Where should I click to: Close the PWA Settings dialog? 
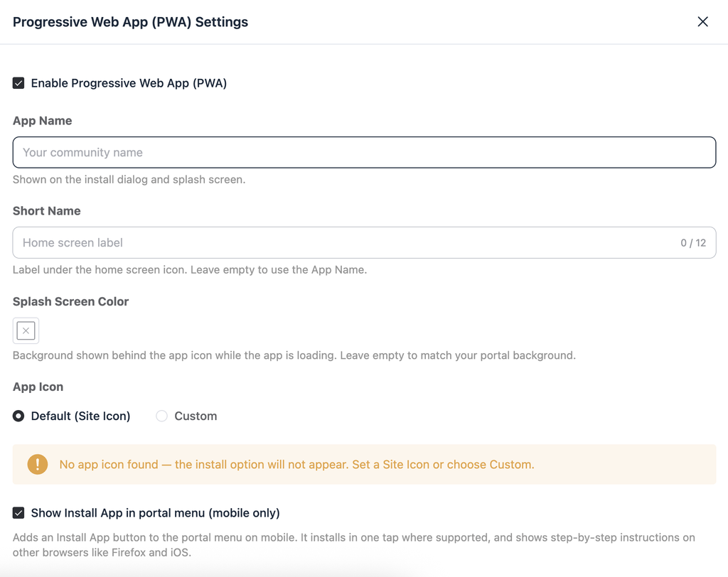coord(702,22)
